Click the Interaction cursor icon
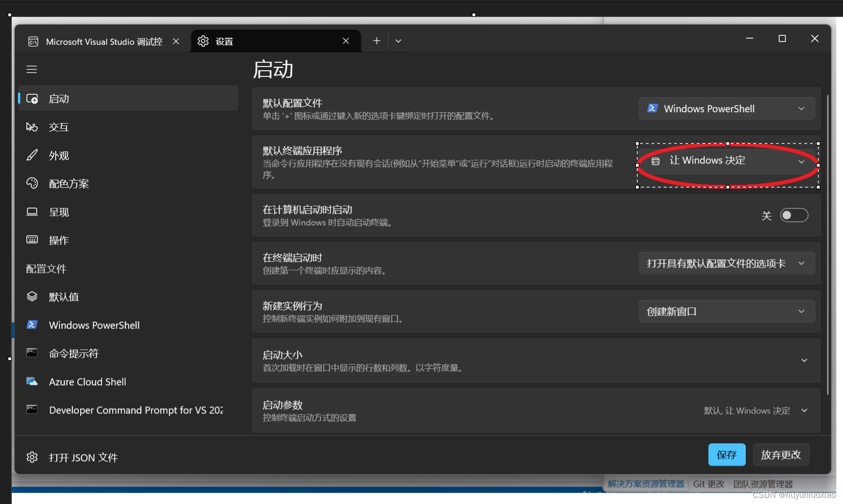Screen dimensions: 843x504 pyautogui.click(x=32, y=127)
